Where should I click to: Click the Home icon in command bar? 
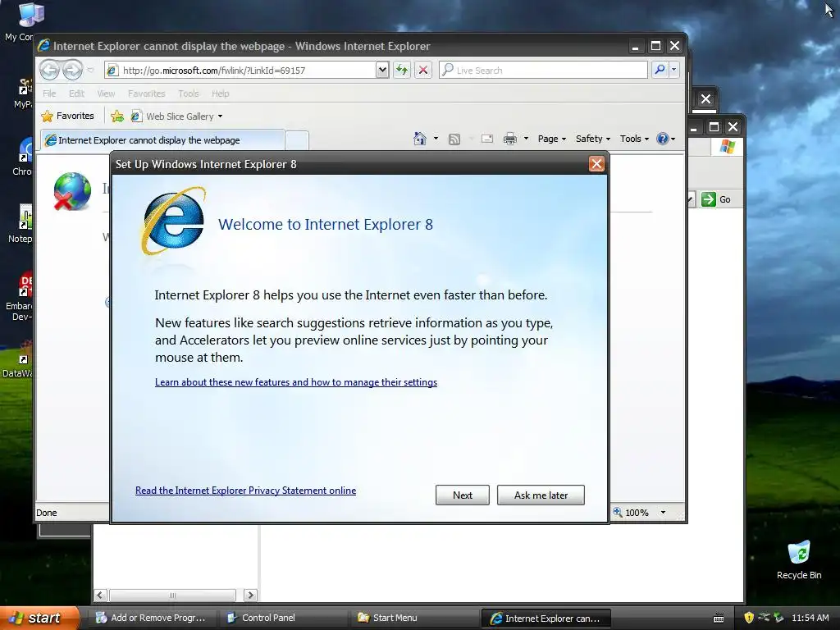pyautogui.click(x=419, y=139)
